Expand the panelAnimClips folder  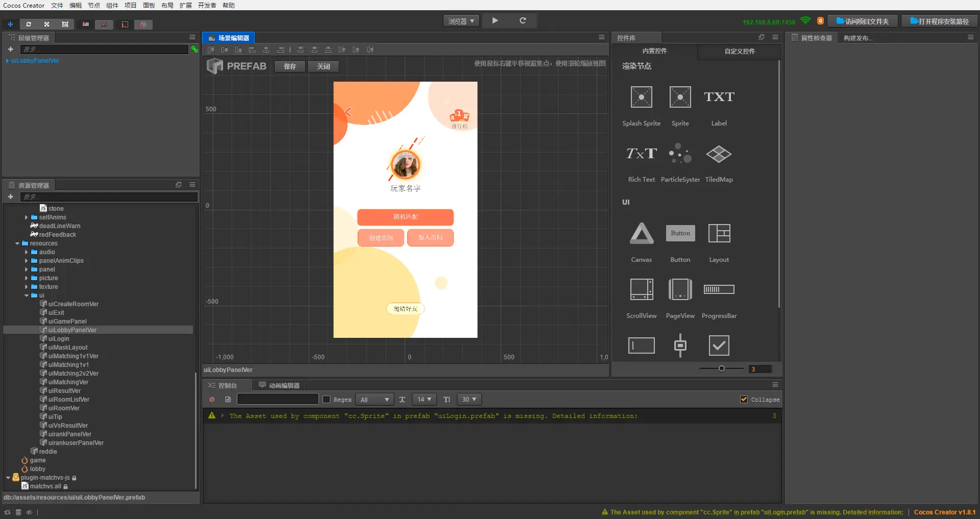[x=27, y=261]
